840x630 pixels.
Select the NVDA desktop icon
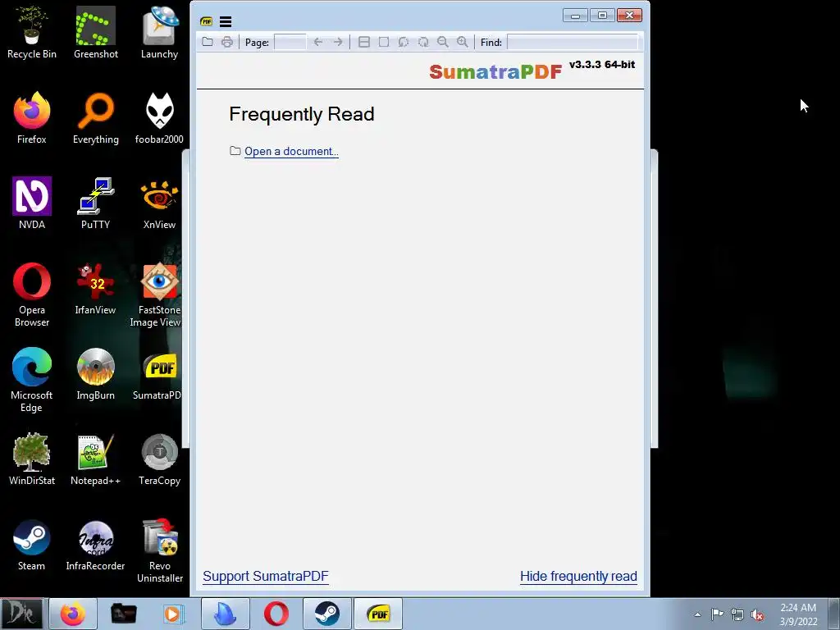[32, 203]
